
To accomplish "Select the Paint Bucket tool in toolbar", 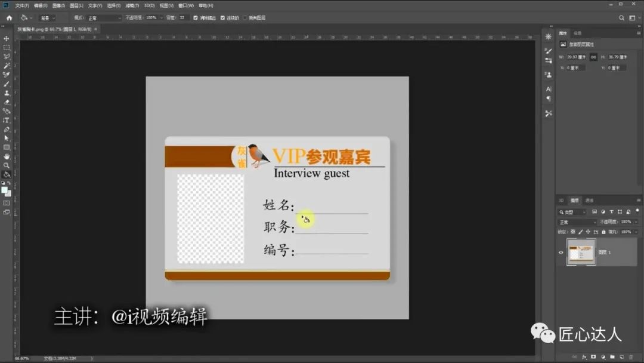I will [x=6, y=174].
